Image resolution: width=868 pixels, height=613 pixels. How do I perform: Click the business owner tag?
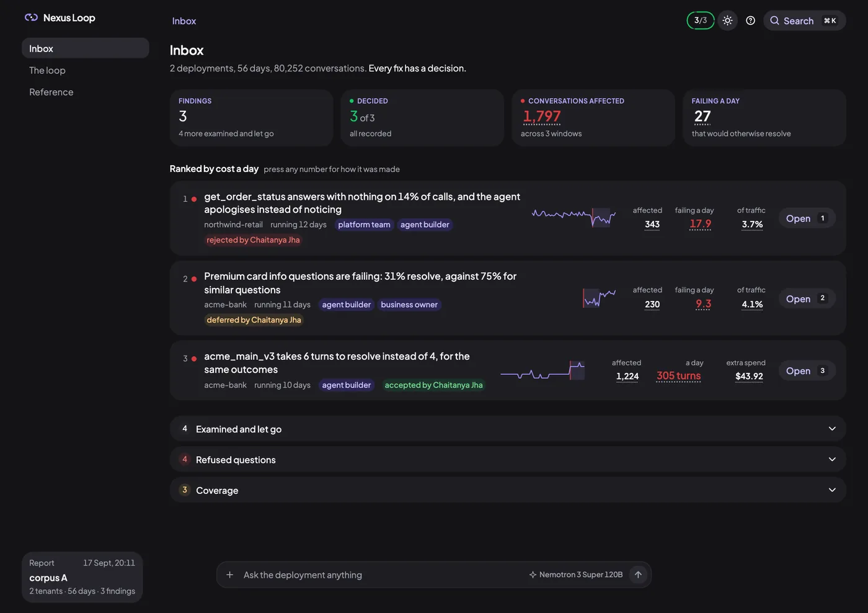click(x=409, y=304)
